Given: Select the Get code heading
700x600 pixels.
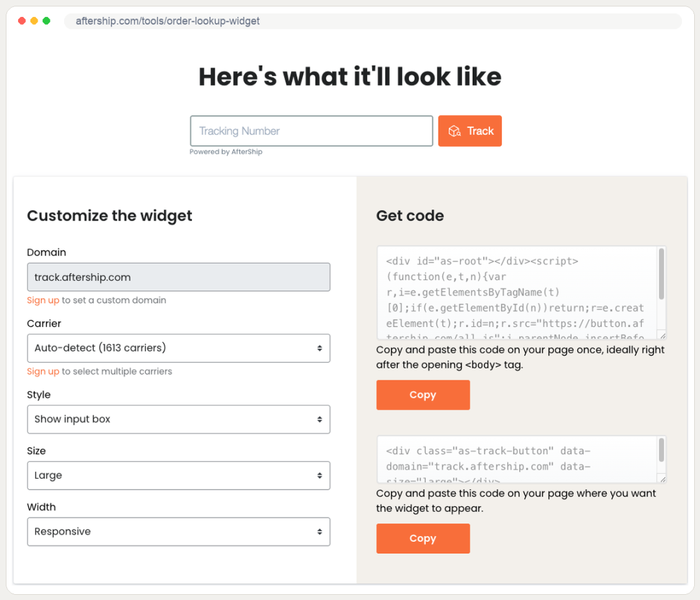Looking at the screenshot, I should tap(410, 216).
